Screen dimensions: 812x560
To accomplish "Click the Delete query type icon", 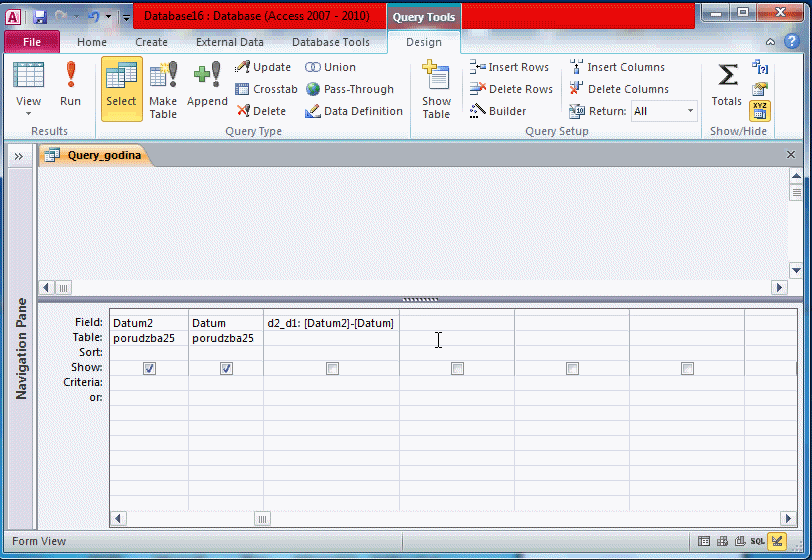I will pyautogui.click(x=262, y=111).
